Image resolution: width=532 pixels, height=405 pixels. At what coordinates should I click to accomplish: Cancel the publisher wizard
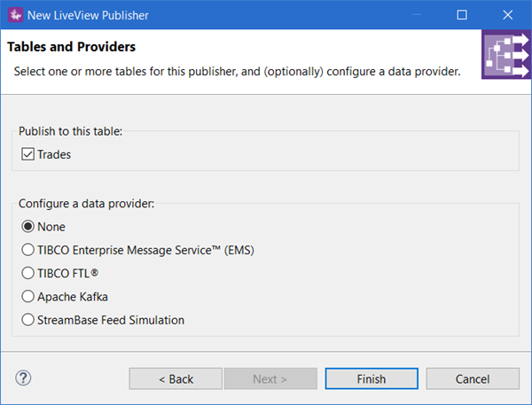tap(472, 379)
